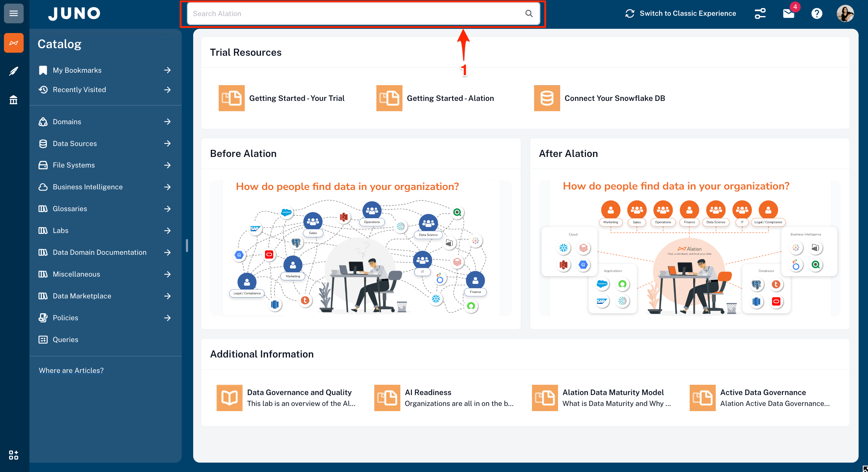This screenshot has height=472, width=868.
Task: Open the settings sliders icon in header
Action: 760,13
